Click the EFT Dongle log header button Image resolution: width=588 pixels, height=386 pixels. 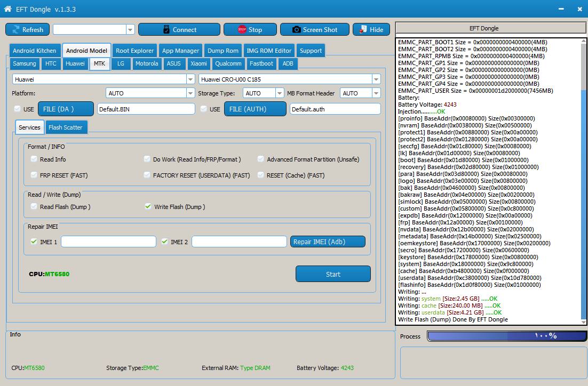[491, 28]
